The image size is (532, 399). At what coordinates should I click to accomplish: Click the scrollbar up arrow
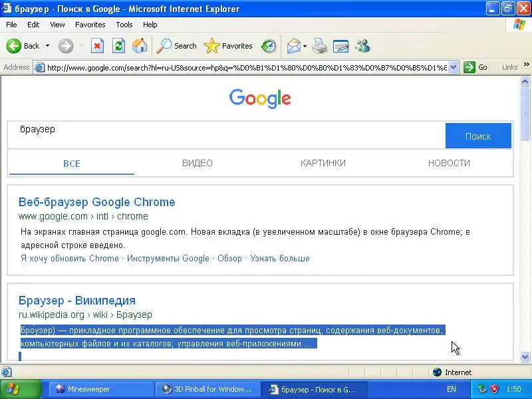coord(525,81)
